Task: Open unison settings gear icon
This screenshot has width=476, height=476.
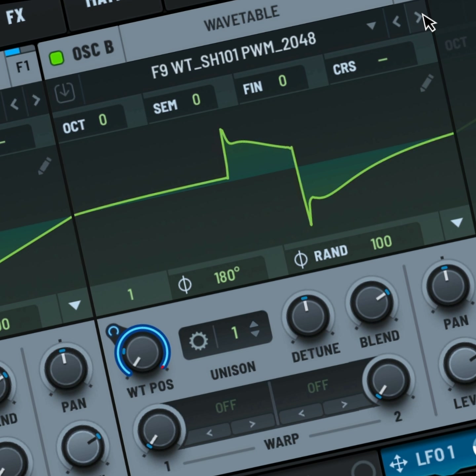Action: coord(199,341)
